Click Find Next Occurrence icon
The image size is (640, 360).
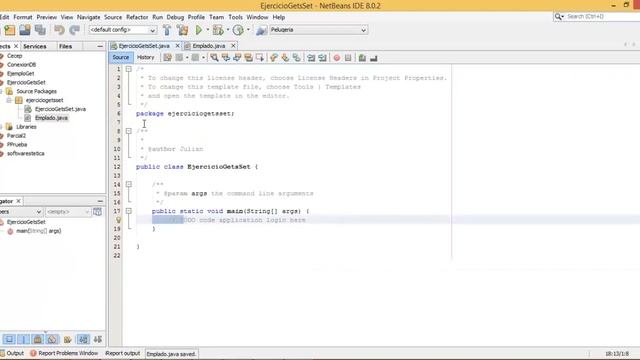point(237,58)
